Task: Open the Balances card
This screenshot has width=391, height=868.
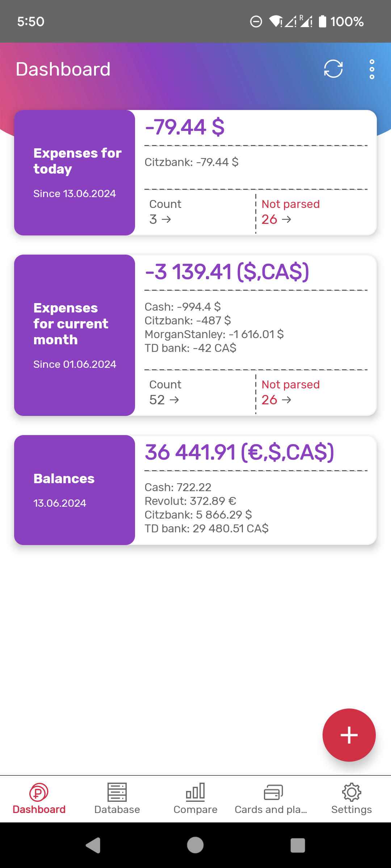Action: [75, 490]
